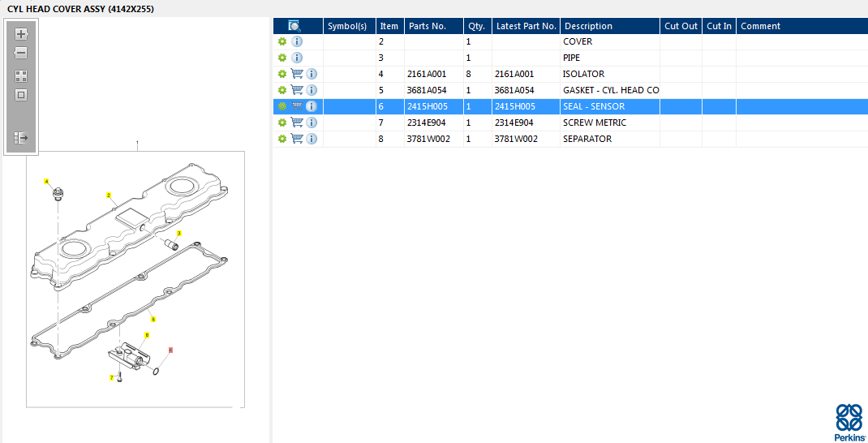Image resolution: width=868 pixels, height=443 pixels.
Task: Click gear icon for SEAL - SENSOR row
Action: coord(282,106)
